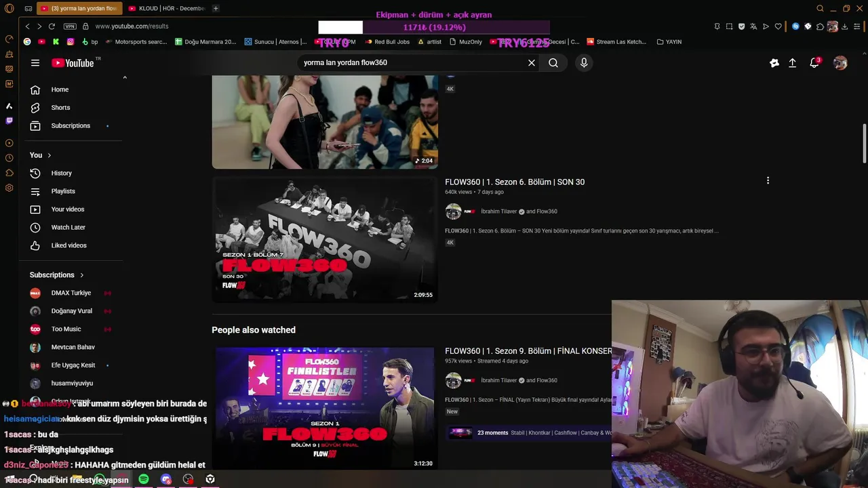Open the YouTube hamburger guide menu
Image resolution: width=868 pixels, height=488 pixels.
(35, 63)
